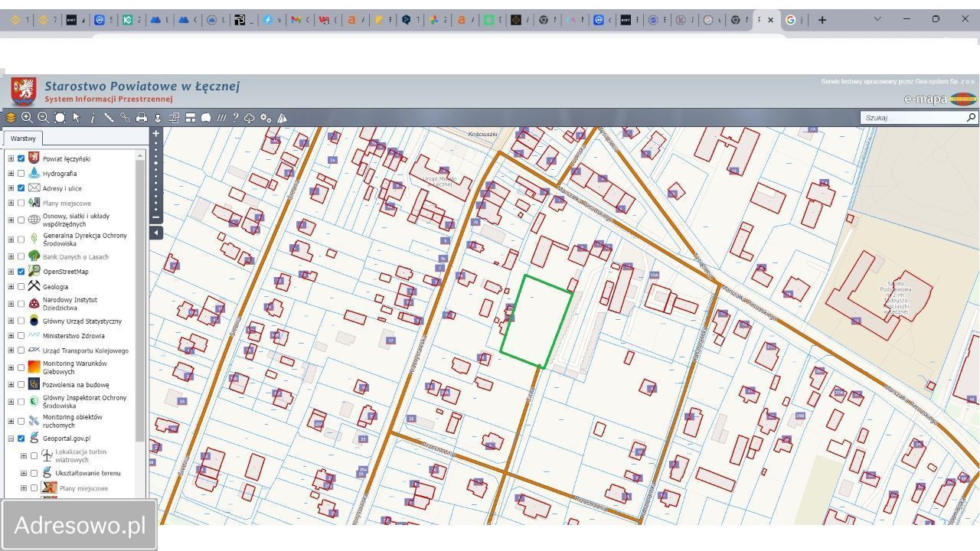Click the green outlined parcel on map
Viewport: 980px width, 551px height.
[x=537, y=321]
